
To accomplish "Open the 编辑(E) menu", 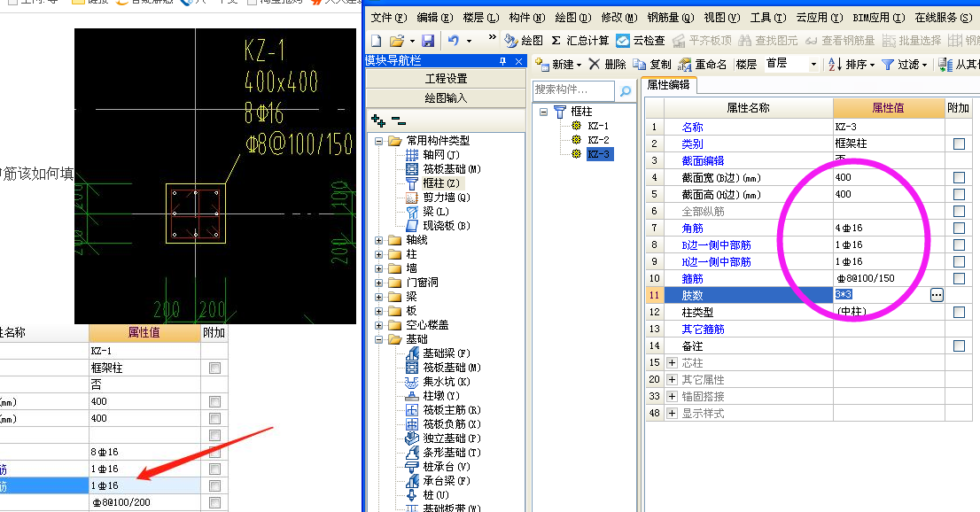I will click(434, 18).
